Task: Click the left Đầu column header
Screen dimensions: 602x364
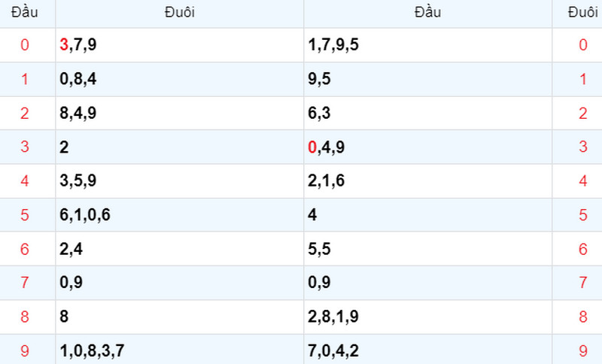Action: pyautogui.click(x=25, y=13)
